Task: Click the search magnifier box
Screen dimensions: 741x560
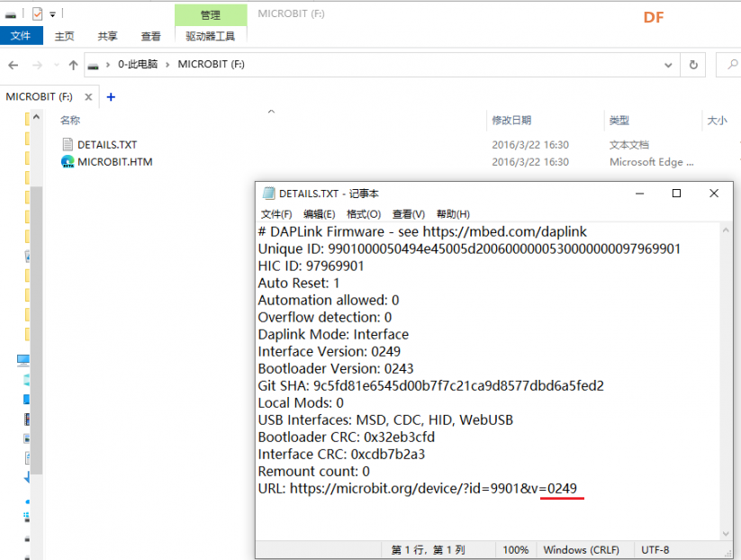Action: click(732, 65)
